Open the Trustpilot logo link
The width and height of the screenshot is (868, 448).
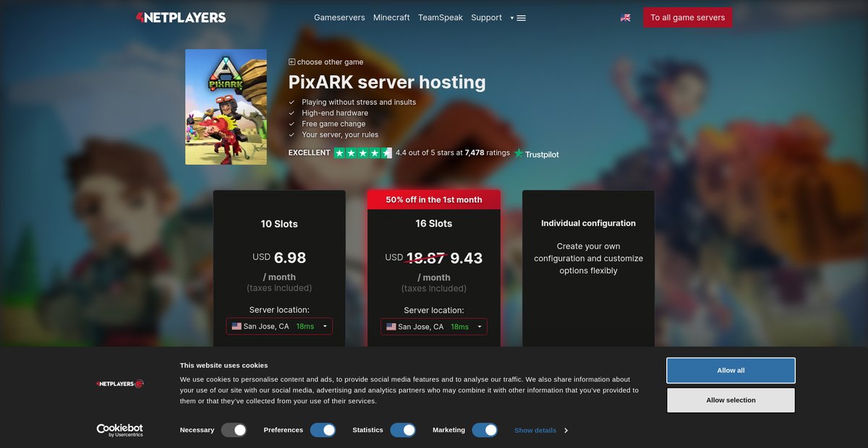(536, 154)
